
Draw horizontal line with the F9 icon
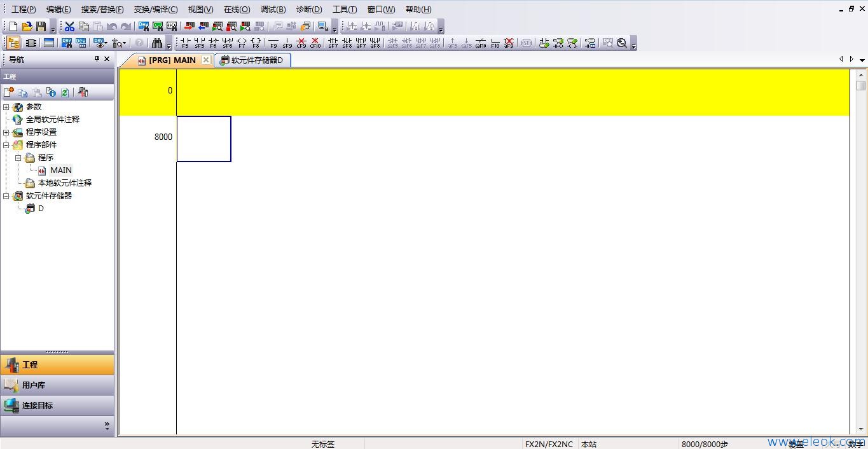[273, 43]
